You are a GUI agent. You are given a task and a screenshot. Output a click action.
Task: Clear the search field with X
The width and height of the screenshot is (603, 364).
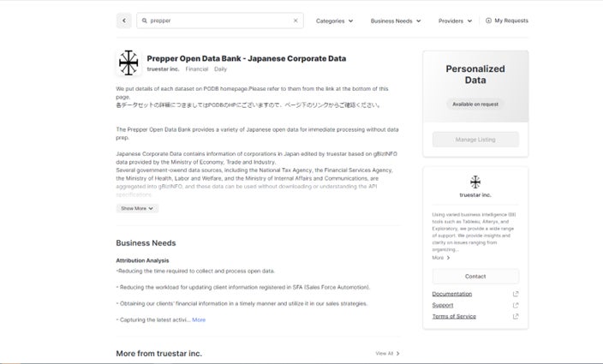(x=296, y=21)
